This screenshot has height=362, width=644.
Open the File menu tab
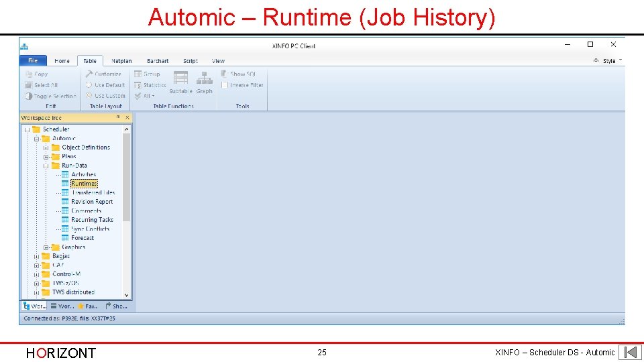(33, 60)
